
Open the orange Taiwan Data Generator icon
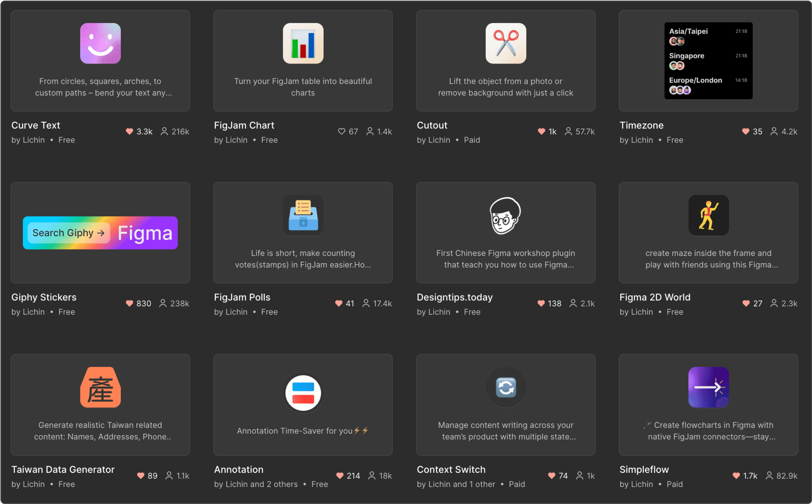[x=100, y=387]
